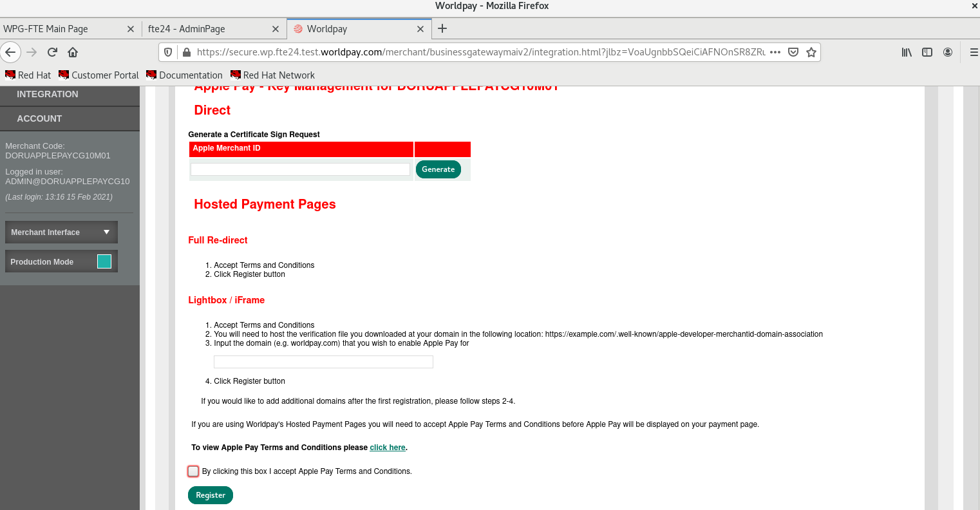
Task: Open a new tab with plus icon
Action: 442,28
